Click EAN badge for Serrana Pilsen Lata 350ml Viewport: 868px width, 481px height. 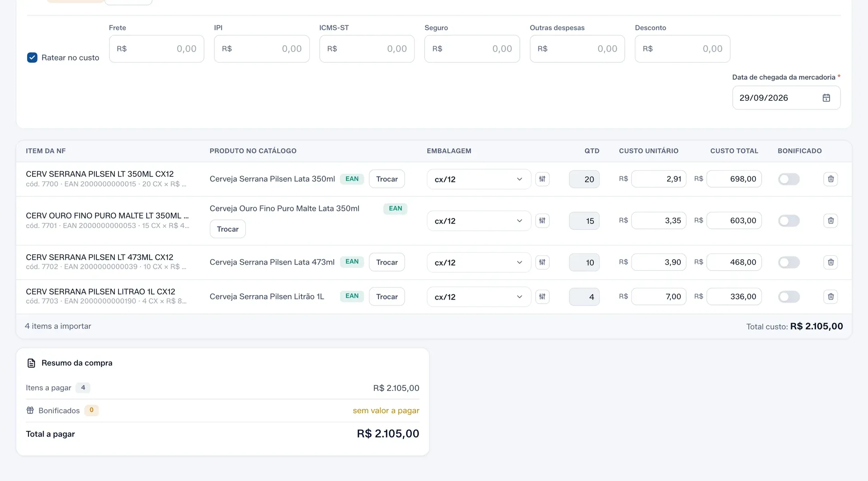click(x=352, y=179)
